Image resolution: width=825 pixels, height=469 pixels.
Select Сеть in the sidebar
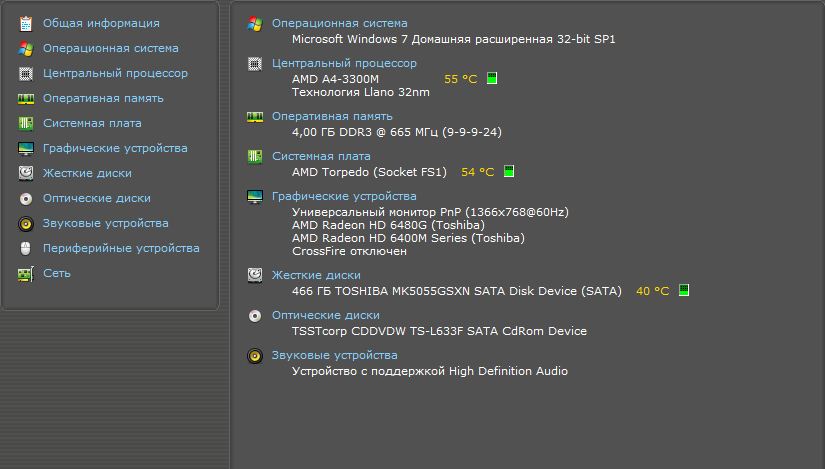coord(56,273)
